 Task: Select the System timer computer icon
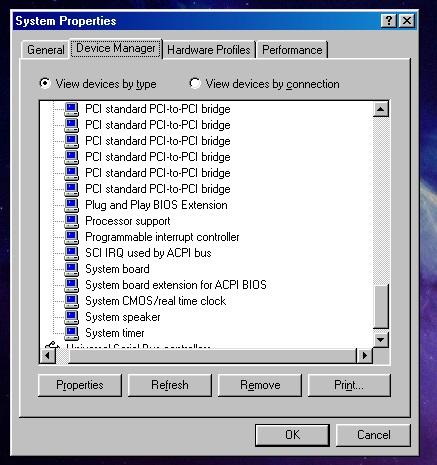click(x=71, y=333)
